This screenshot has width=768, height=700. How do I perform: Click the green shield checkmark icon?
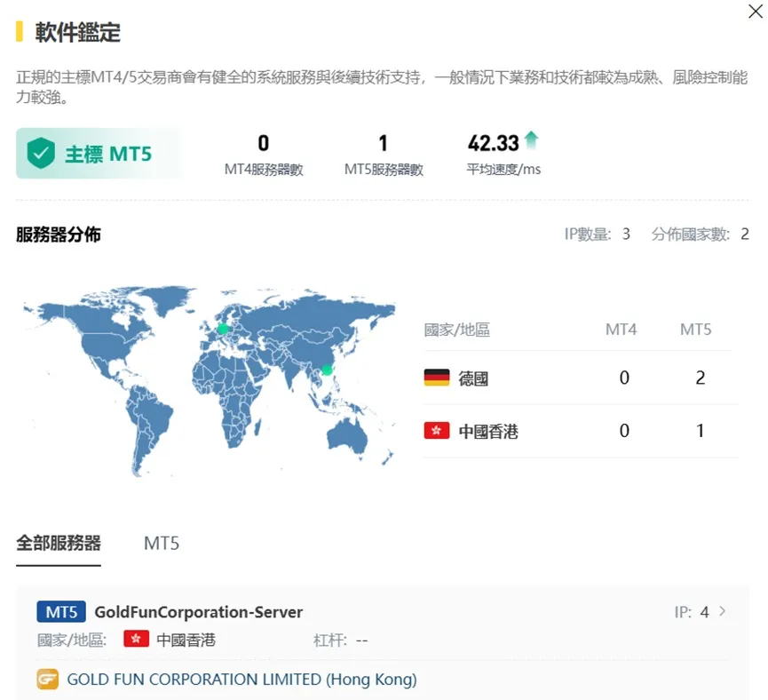pos(41,153)
